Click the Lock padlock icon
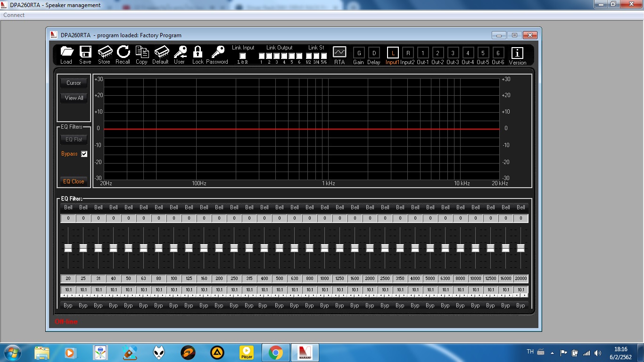Image resolution: width=644 pixels, height=362 pixels. [x=198, y=55]
